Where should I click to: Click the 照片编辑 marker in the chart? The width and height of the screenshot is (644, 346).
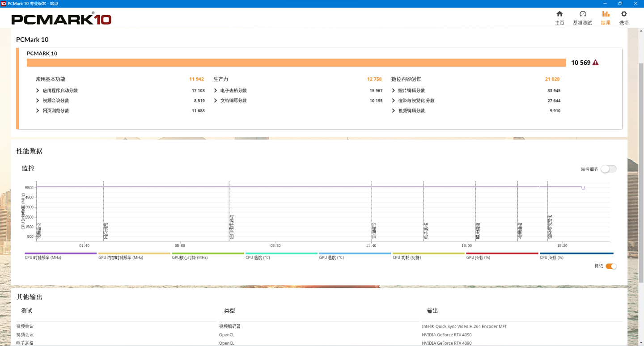[x=478, y=231]
